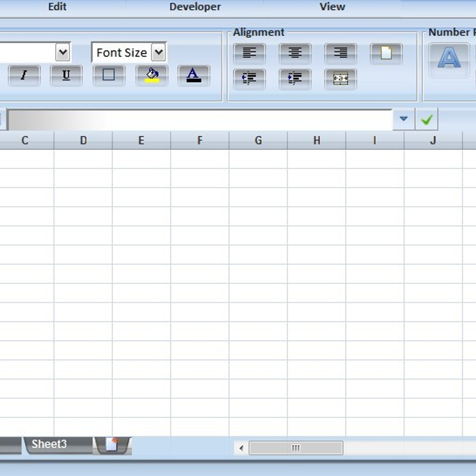Center align the cell text
Image resolution: width=476 pixels, height=476 pixels.
point(295,53)
